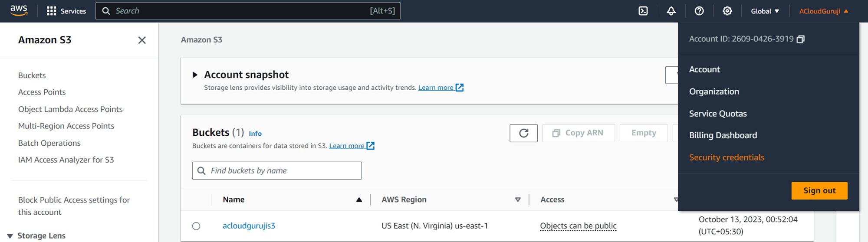Open the Global region dropdown
Screen dimensions: 868x242
click(x=765, y=11)
